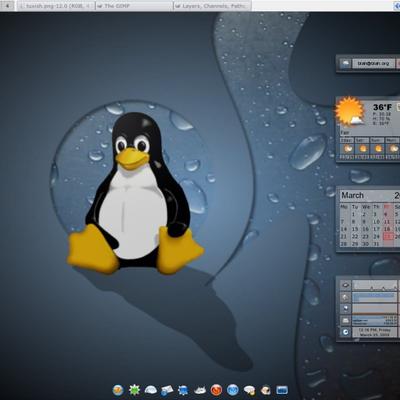The width and height of the screenshot is (400, 400).
Task: Click the drive icon in system monitor
Action: 346,320
